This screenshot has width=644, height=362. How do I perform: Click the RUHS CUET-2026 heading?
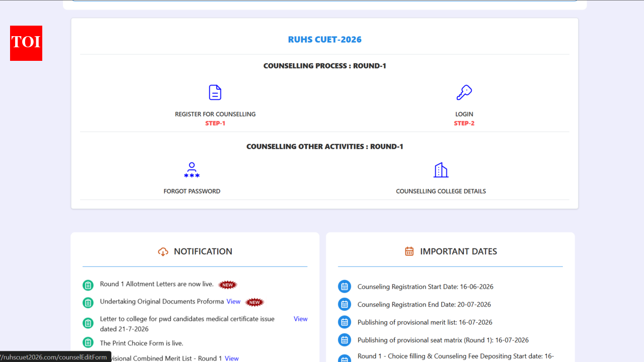325,39
